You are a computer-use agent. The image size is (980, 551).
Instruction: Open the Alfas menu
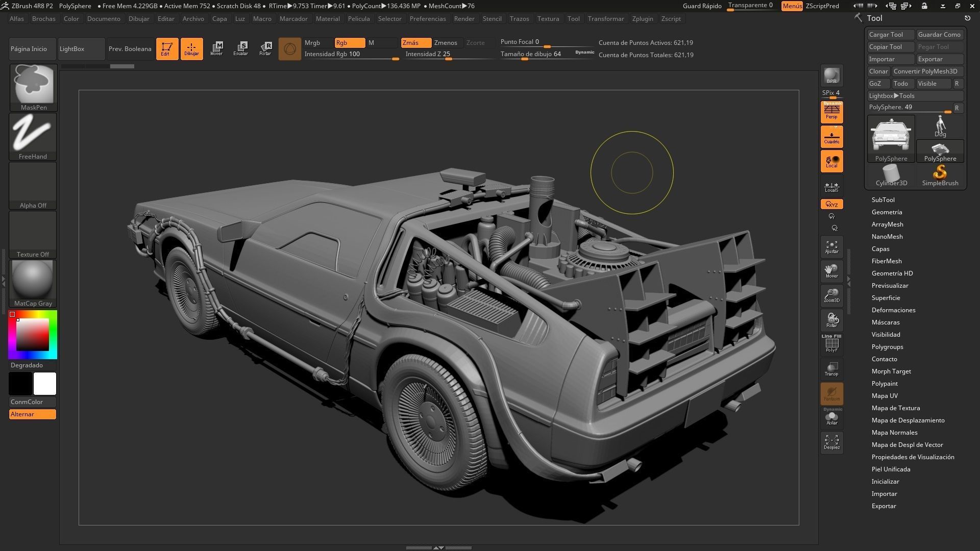click(x=16, y=19)
